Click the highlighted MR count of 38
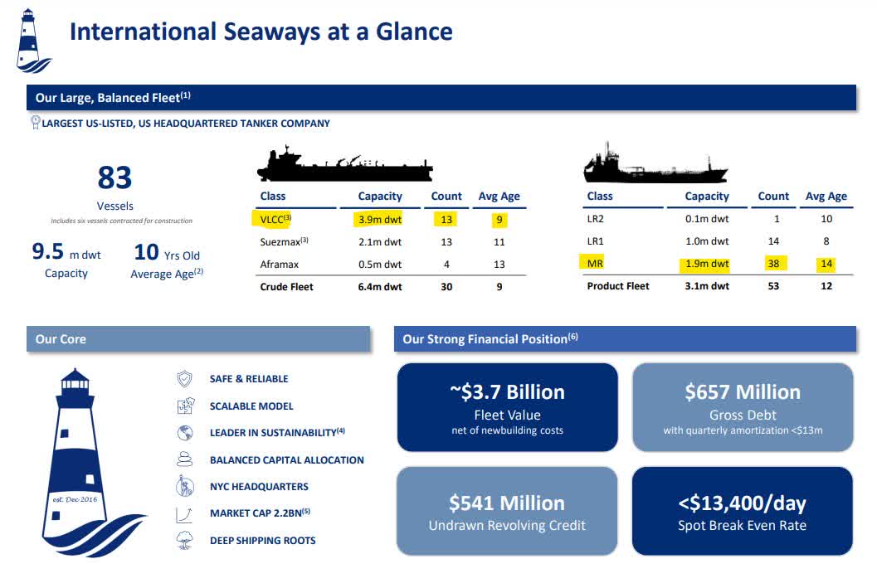Screen dimensions: 877x588 (772, 263)
